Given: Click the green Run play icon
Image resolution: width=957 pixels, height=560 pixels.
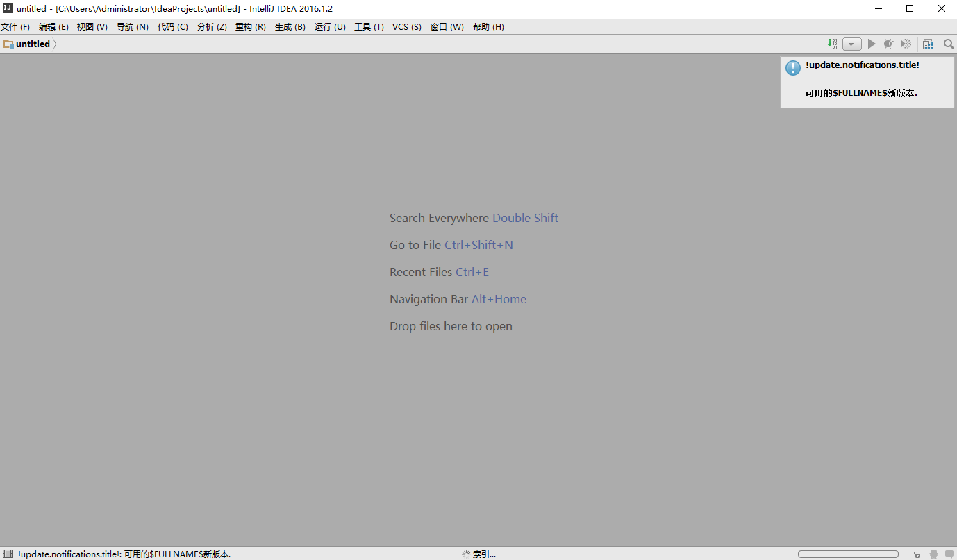Looking at the screenshot, I should click(x=872, y=44).
